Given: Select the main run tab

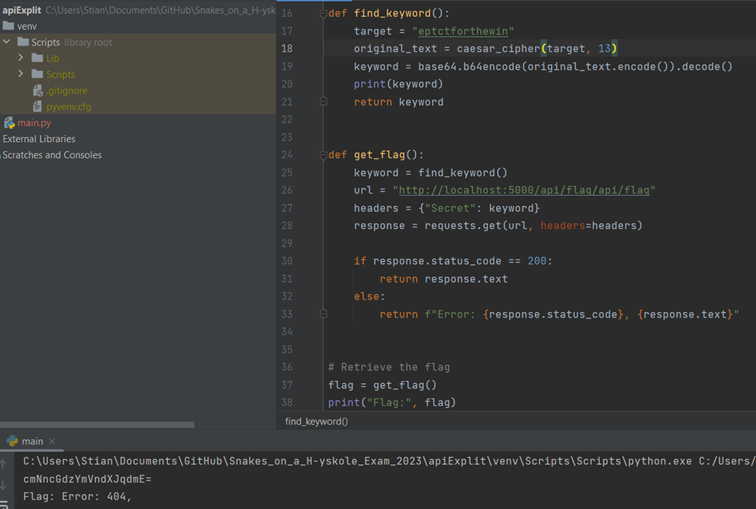Looking at the screenshot, I should click(x=32, y=441).
